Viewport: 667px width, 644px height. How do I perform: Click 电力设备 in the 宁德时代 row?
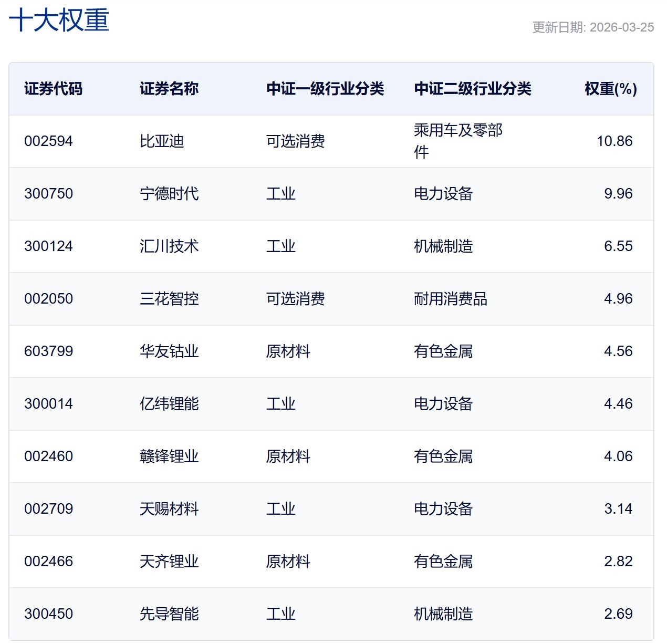pyautogui.click(x=443, y=194)
